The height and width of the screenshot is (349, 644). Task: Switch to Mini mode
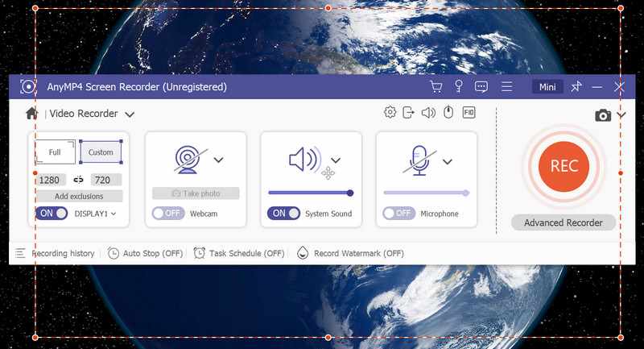[547, 87]
